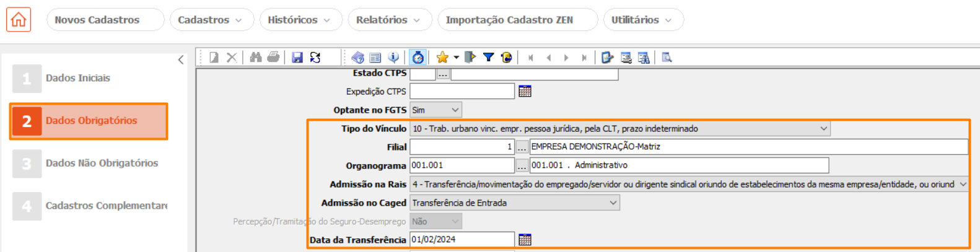Image resolution: width=980 pixels, height=252 pixels.
Task: Click the EMPRESA DEMONSTRAÇÃO-Matriz field
Action: [x=748, y=147]
